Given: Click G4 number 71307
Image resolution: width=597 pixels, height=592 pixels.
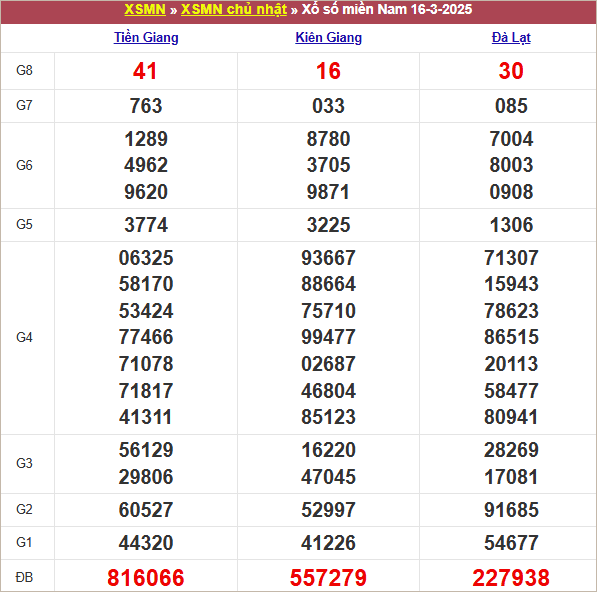Looking at the screenshot, I should [x=511, y=258].
